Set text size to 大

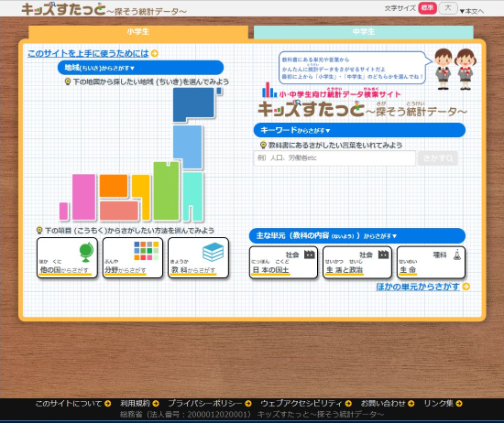(448, 8)
